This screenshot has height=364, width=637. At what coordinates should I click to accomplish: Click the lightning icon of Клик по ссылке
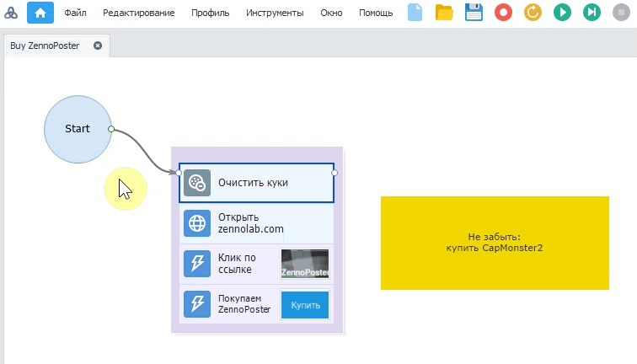197,263
